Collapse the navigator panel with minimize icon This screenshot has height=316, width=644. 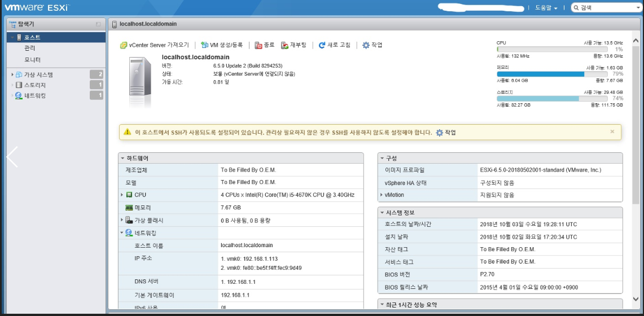pos(98,24)
